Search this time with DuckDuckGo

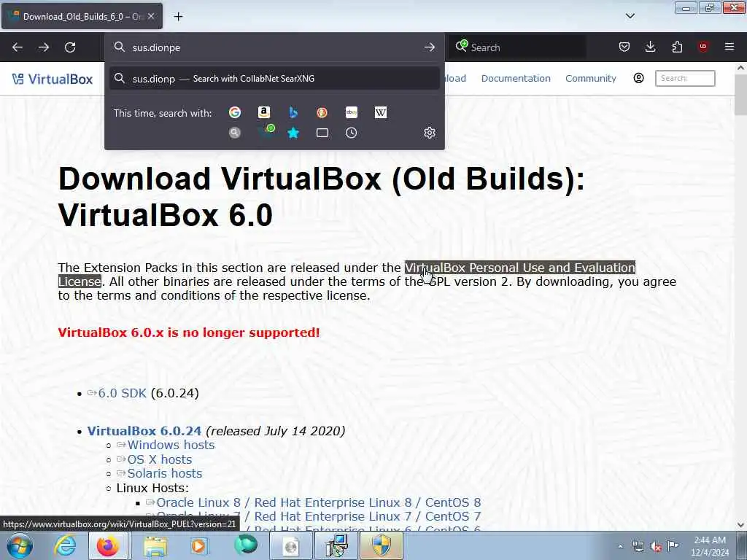(322, 112)
